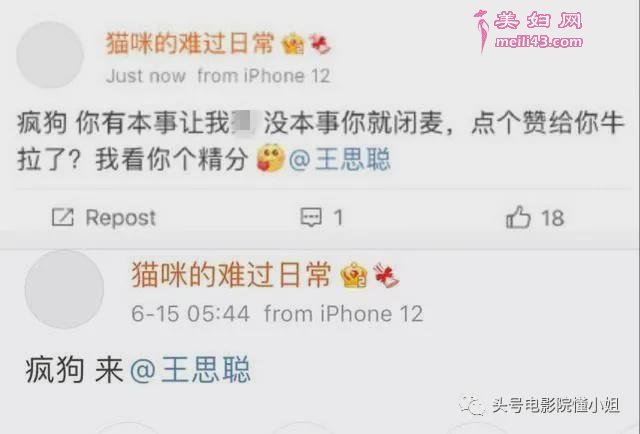Click the Repost label
This screenshot has height=434, width=640.
click(120, 218)
